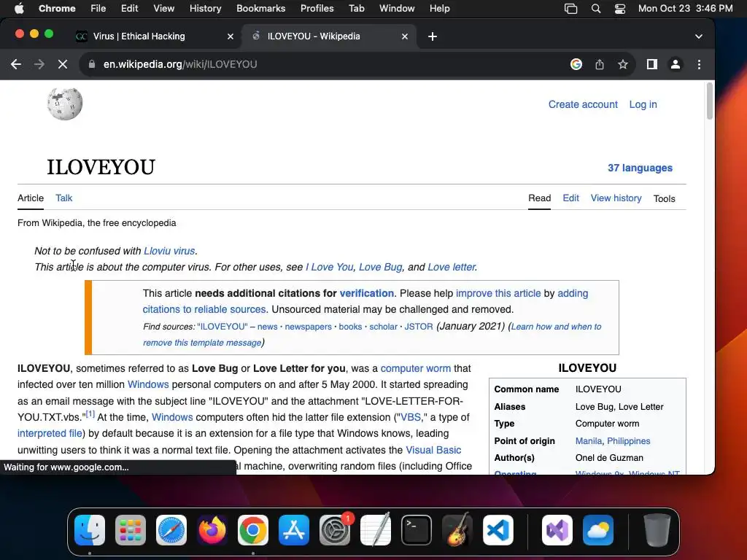
Task: Open the History menu
Action: click(205, 9)
